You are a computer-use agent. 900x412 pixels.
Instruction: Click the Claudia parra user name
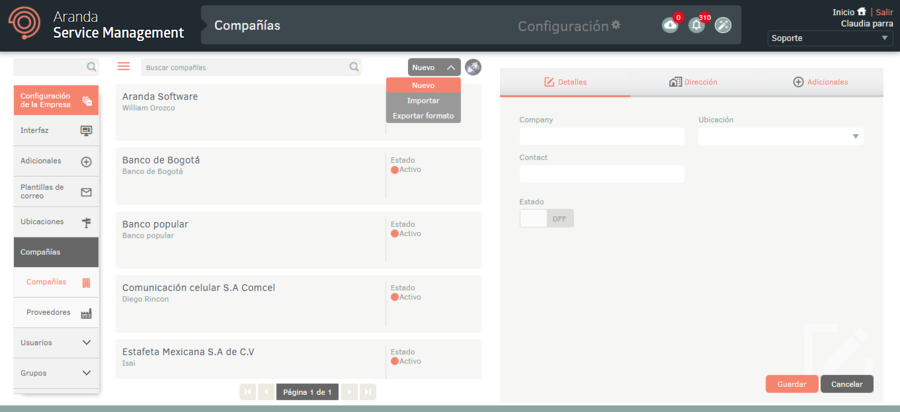[x=867, y=24]
